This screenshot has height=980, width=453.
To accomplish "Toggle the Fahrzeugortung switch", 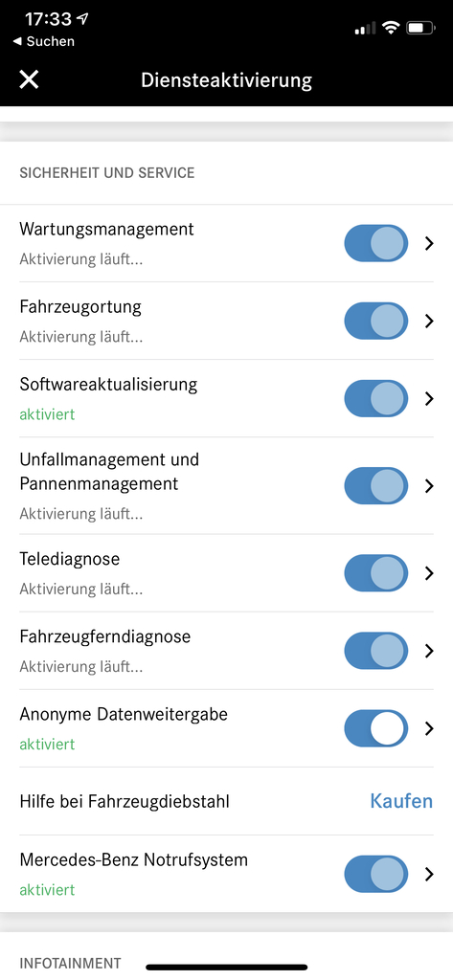I will pos(376,321).
